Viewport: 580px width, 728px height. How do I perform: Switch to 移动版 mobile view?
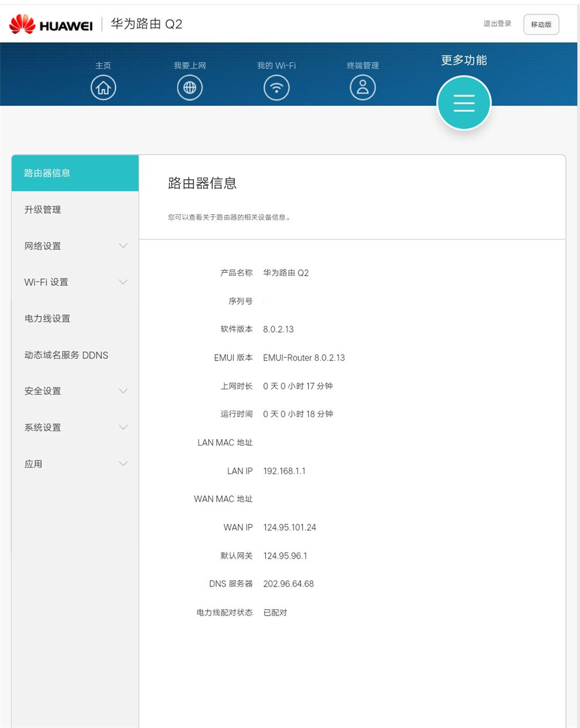coord(542,24)
